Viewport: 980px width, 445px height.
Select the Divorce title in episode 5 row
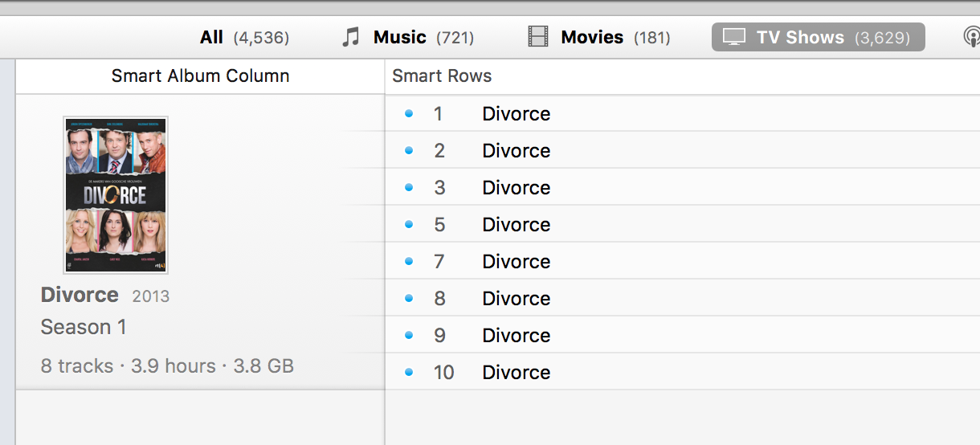(x=516, y=225)
